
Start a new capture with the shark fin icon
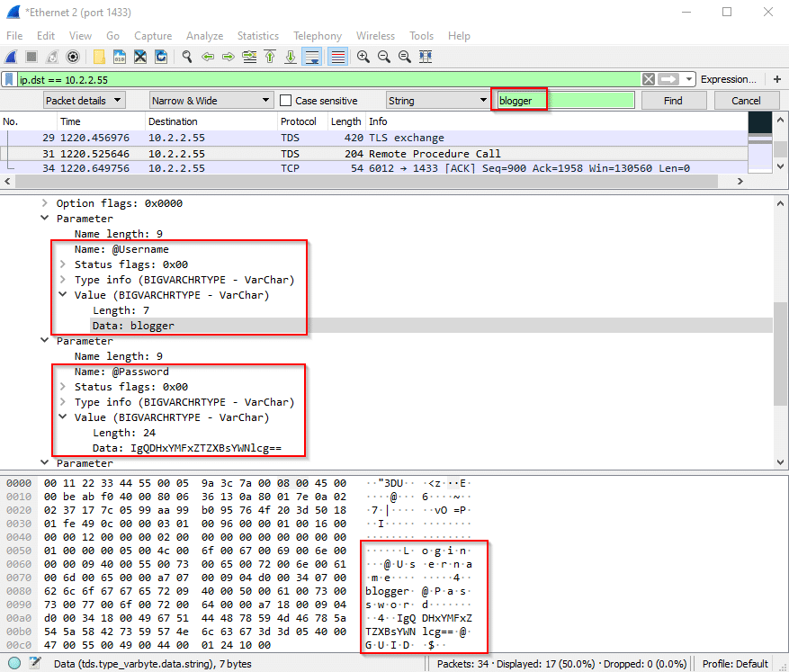[x=13, y=56]
